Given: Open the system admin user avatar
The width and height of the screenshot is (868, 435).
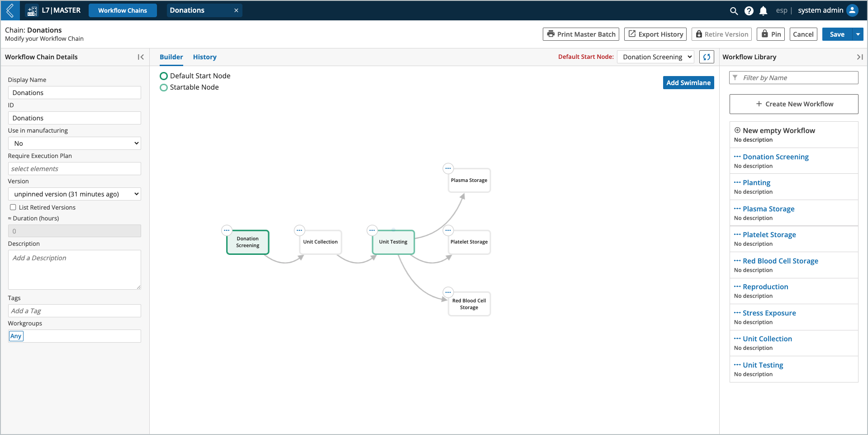Looking at the screenshot, I should (852, 10).
